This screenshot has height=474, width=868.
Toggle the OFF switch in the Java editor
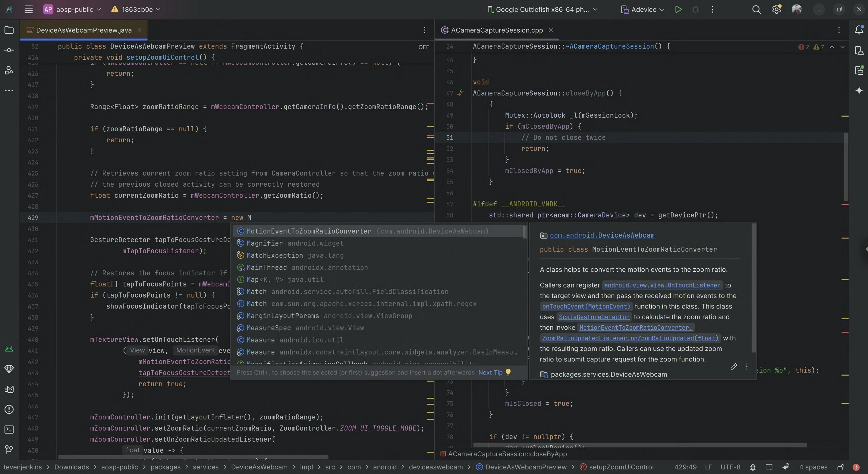click(x=423, y=47)
